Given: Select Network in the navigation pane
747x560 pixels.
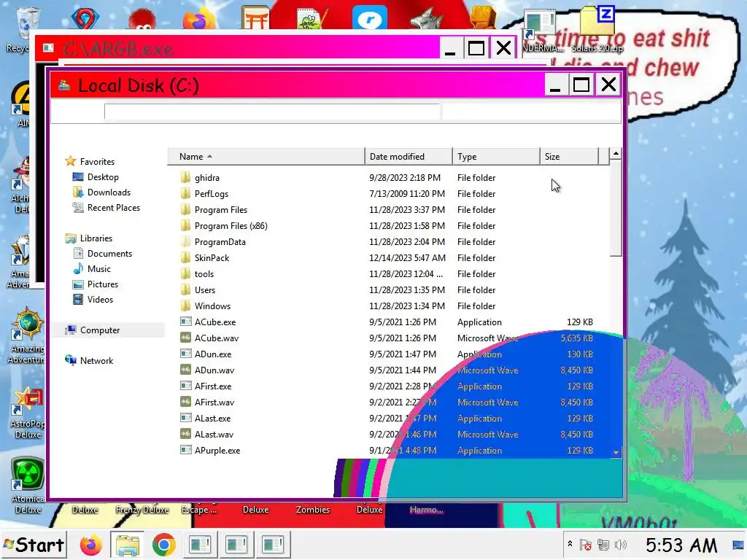Looking at the screenshot, I should [97, 360].
